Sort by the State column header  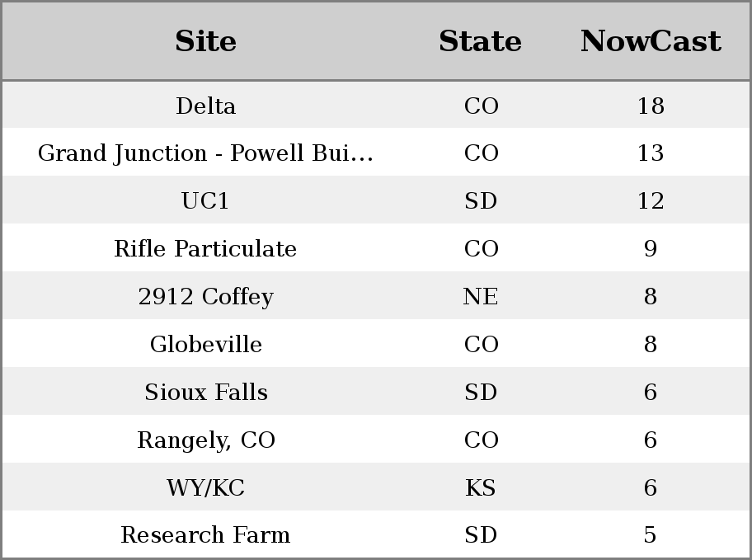coord(480,41)
